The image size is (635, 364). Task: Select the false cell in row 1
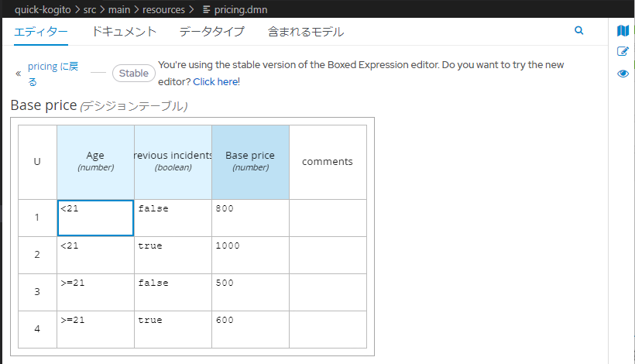coord(173,218)
